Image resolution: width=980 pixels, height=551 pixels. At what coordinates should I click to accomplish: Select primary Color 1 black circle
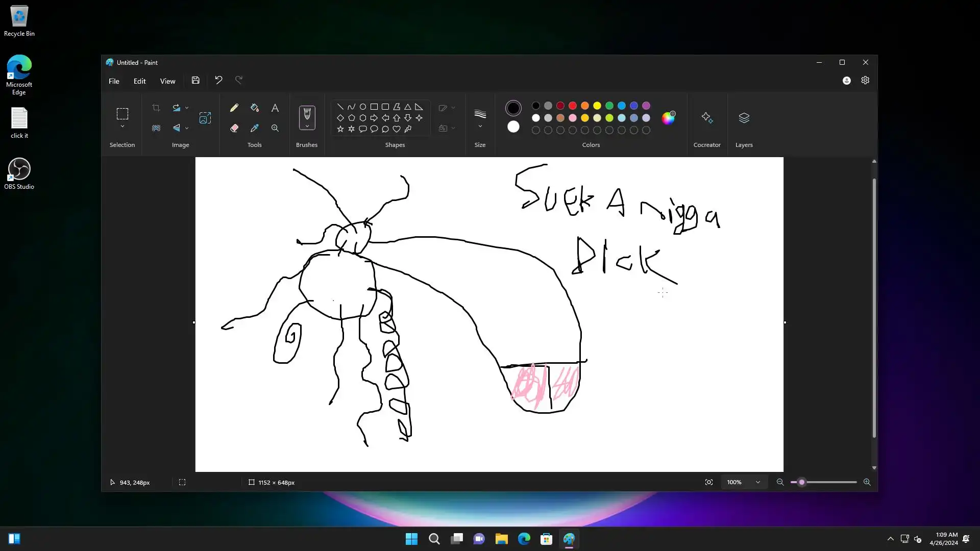[513, 108]
